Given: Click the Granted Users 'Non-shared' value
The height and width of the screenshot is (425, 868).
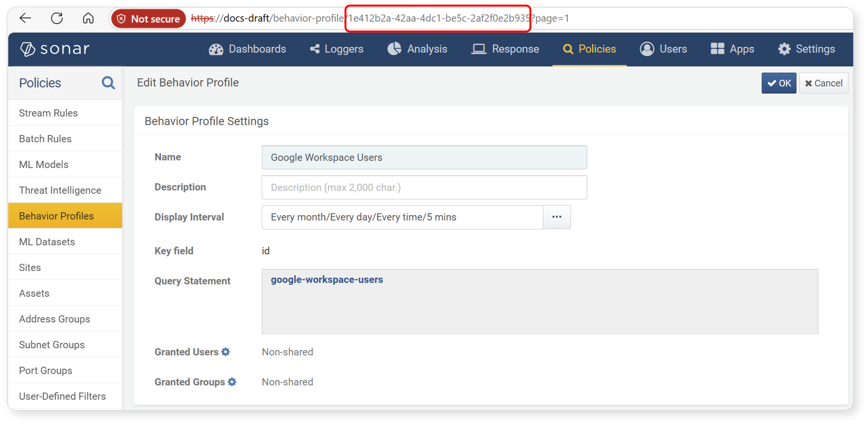Looking at the screenshot, I should coord(287,352).
